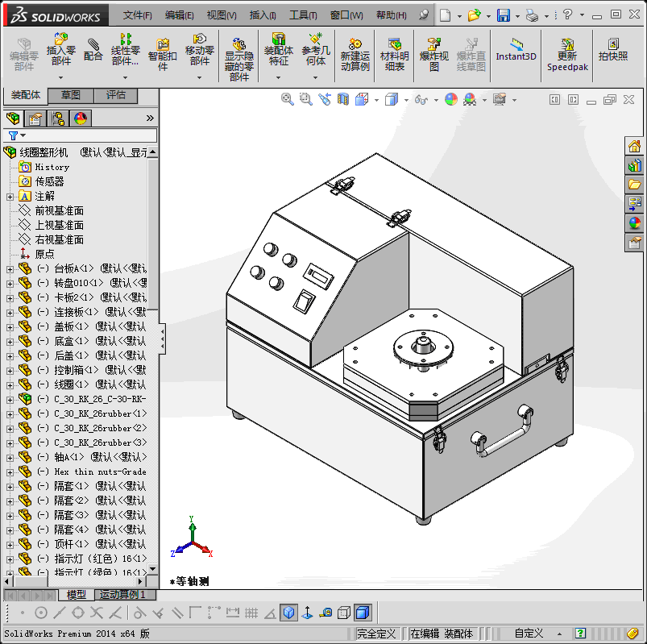Expand 控制箱<1> component node
The image size is (647, 644).
tap(10, 371)
